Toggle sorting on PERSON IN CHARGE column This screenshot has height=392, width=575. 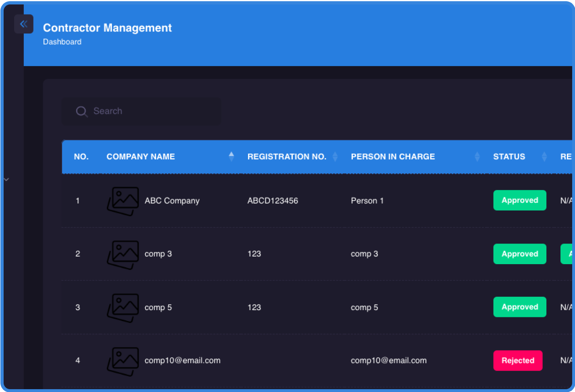point(477,156)
